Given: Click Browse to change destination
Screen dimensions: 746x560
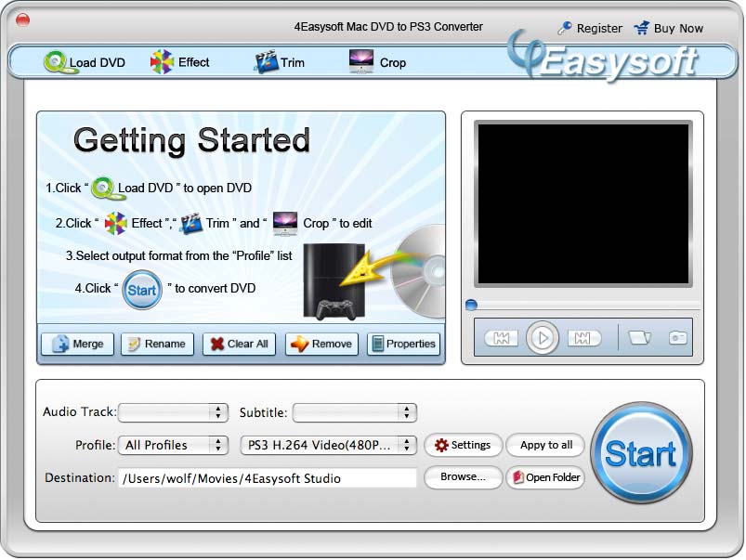Looking at the screenshot, I should tap(462, 477).
